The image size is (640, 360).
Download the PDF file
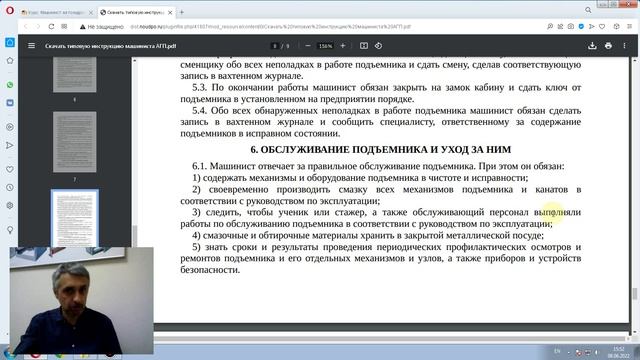(x=592, y=46)
